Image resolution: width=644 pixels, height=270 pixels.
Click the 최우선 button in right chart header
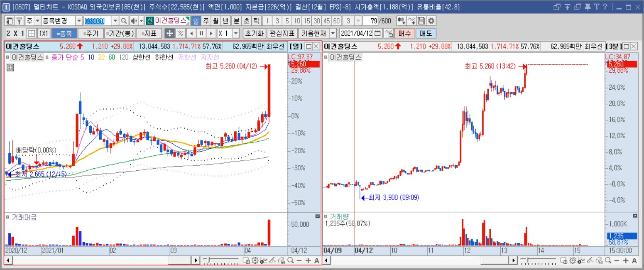[594, 46]
